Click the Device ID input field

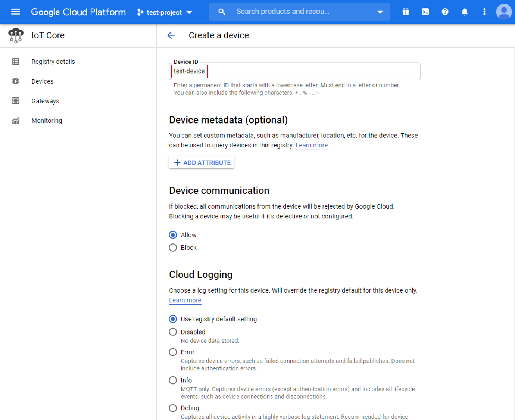pos(295,71)
